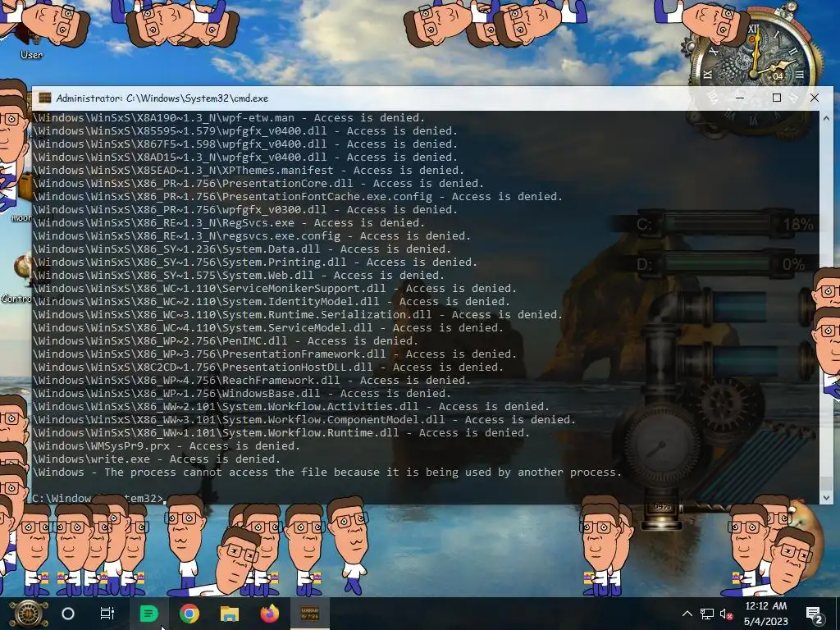Click the 'ReachFramework.dll' output line

click(253, 381)
